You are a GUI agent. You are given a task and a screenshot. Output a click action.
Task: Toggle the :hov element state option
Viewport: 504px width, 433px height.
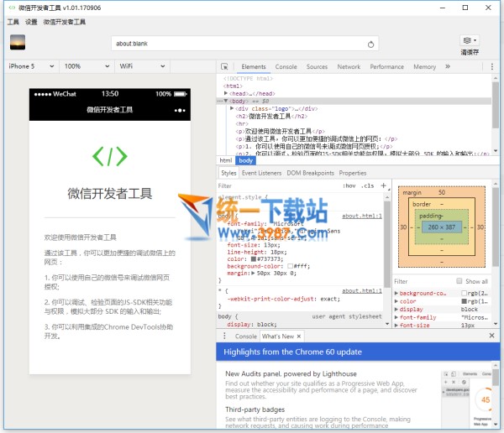point(349,185)
